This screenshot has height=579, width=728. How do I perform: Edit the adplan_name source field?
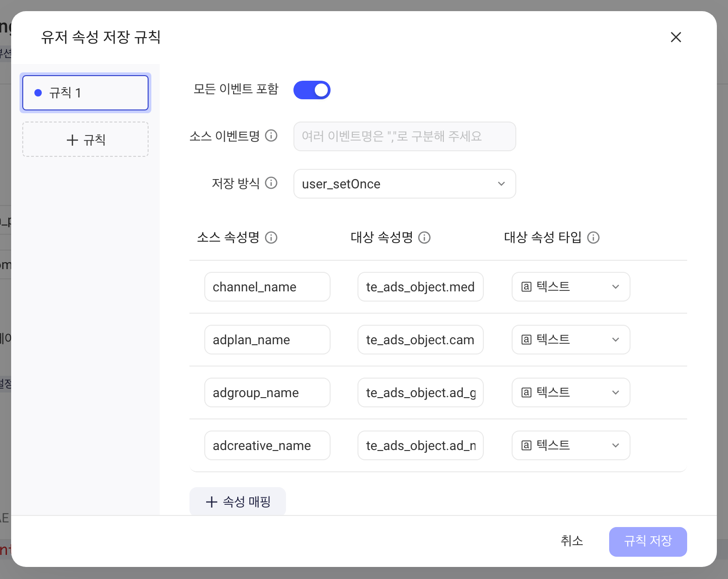267,340
